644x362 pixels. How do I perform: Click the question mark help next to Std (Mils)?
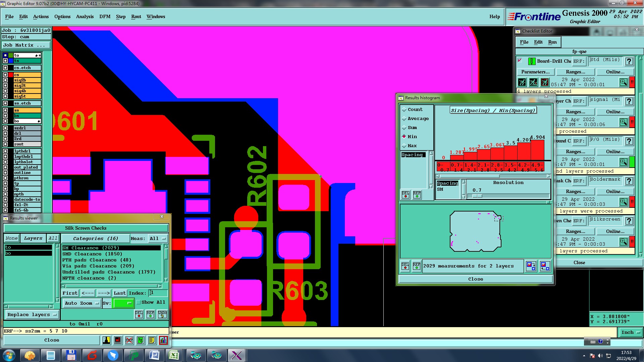[629, 61]
